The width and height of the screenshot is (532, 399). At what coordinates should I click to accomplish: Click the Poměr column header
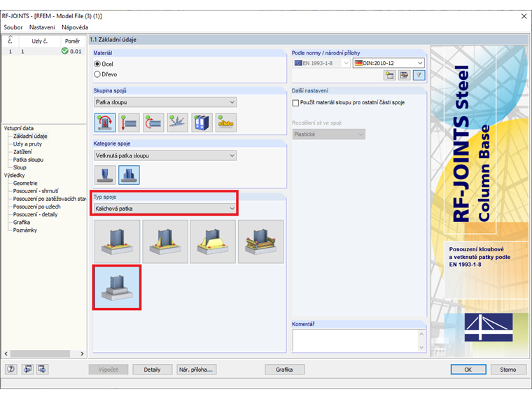pos(72,41)
